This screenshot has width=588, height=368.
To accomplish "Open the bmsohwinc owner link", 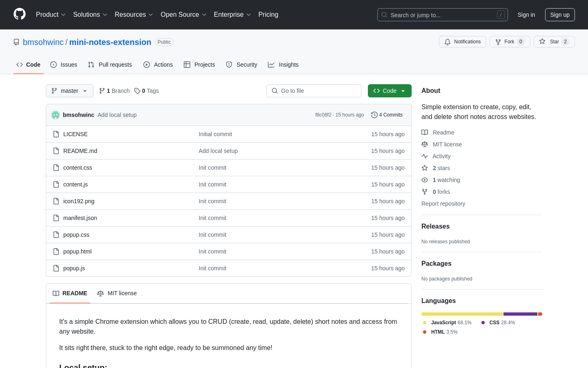I will coord(43,42).
